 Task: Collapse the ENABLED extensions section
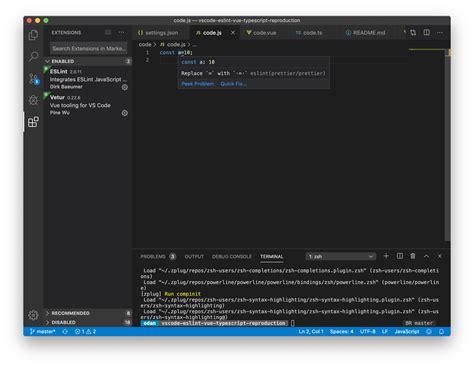point(88,61)
